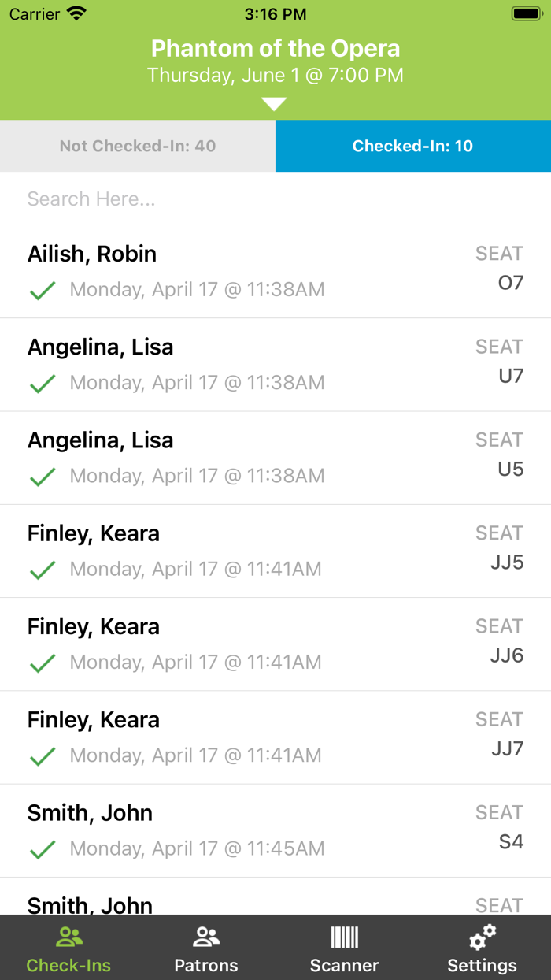Image resolution: width=551 pixels, height=980 pixels.
Task: Open the Patrons tab icon
Action: click(x=206, y=937)
